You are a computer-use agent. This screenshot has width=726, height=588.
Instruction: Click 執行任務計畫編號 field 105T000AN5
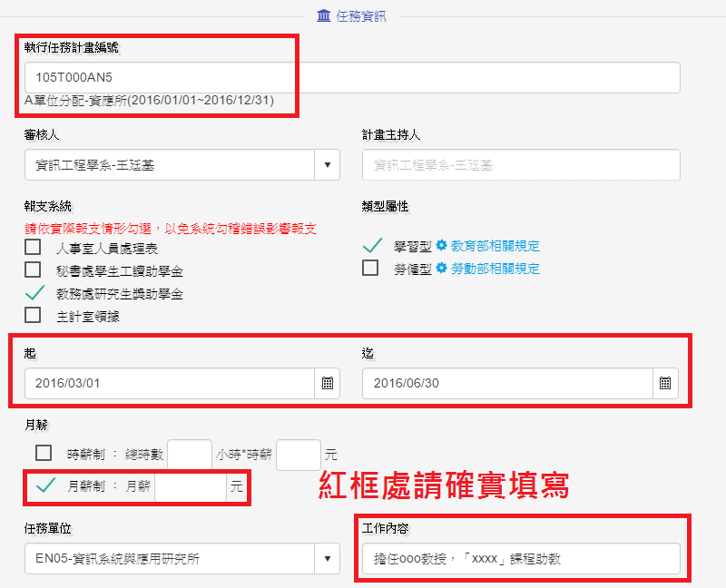pos(352,77)
